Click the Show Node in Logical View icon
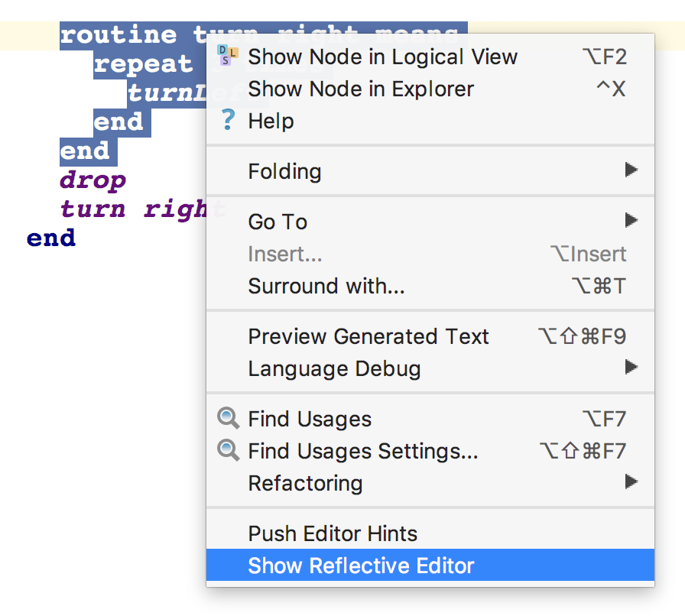Viewport: 685px width, 616px height. point(228,56)
